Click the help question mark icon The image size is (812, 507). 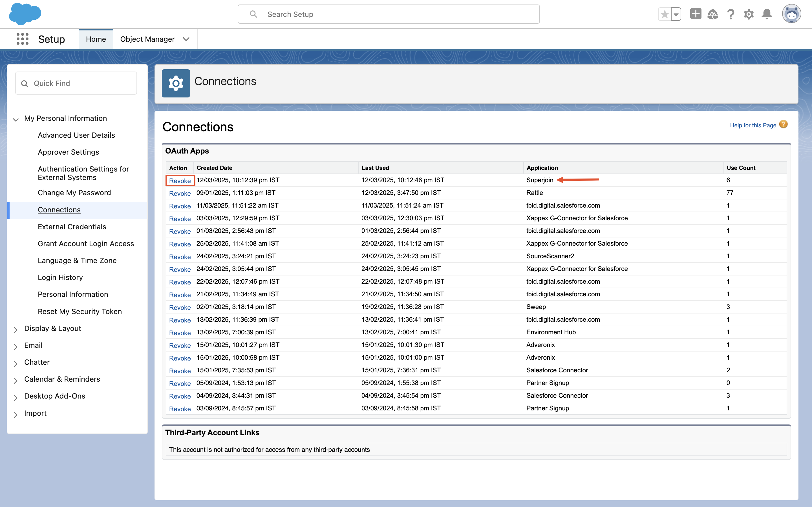[731, 14]
